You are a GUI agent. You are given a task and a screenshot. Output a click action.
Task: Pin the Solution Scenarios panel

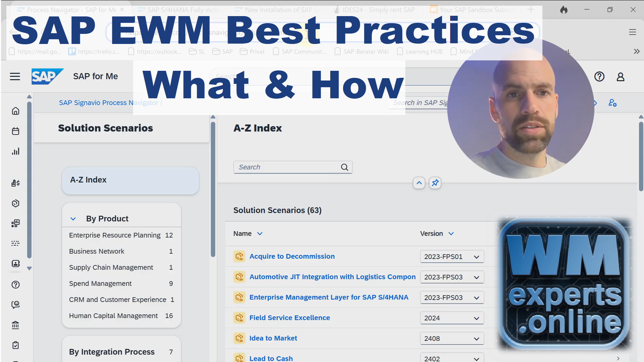point(435,183)
